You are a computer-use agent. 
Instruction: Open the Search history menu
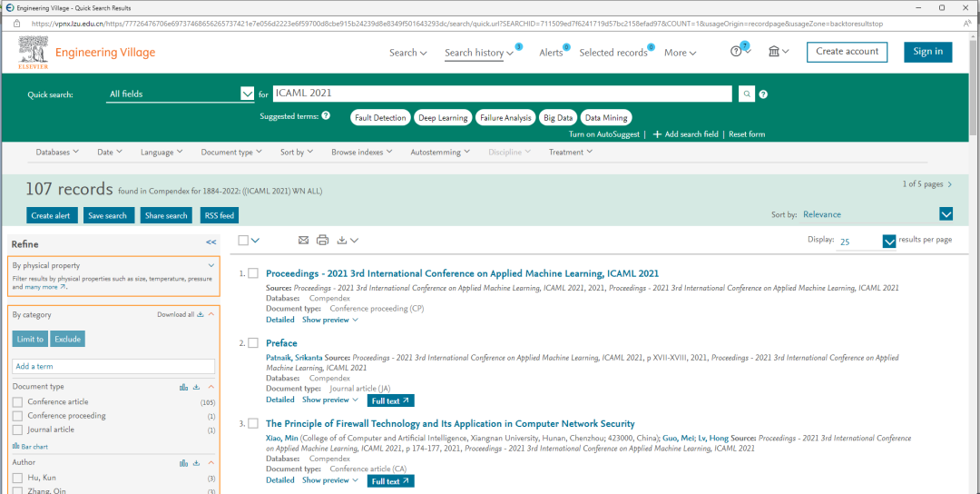point(479,53)
